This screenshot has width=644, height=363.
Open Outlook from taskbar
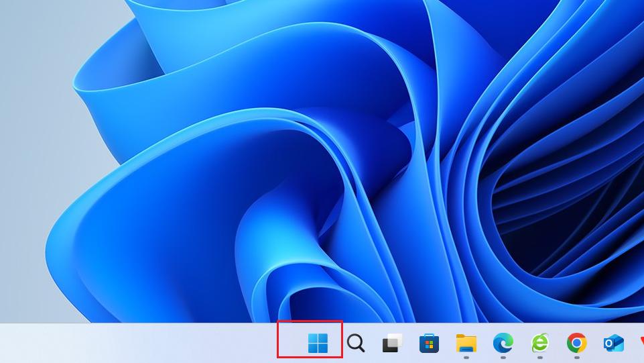[614, 343]
